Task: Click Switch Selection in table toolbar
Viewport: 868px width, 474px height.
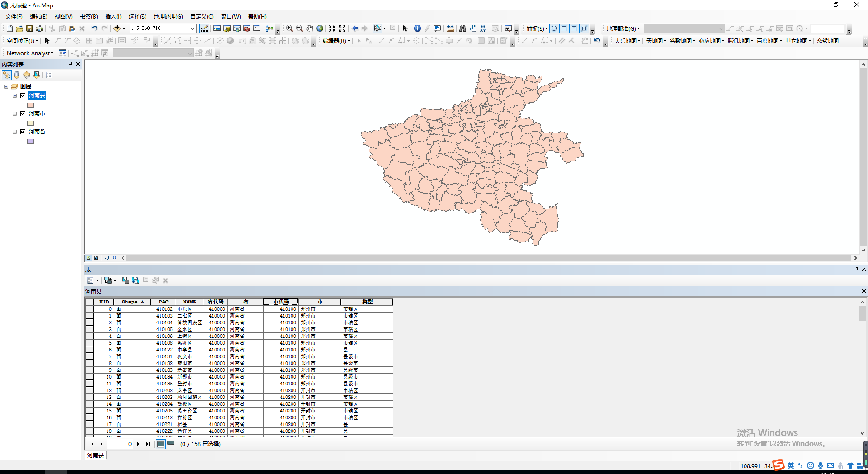Action: (136, 280)
